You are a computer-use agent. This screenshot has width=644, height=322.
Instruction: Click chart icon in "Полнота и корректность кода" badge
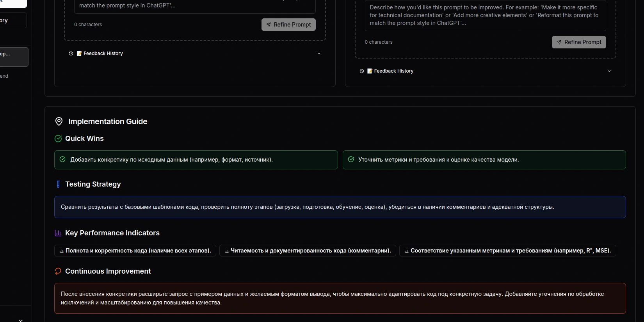point(62,251)
